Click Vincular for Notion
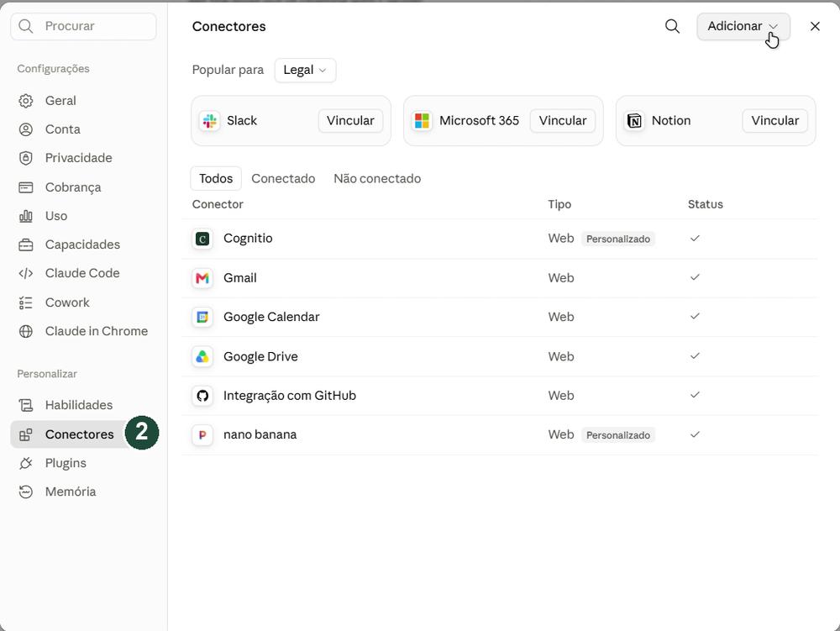 click(774, 120)
